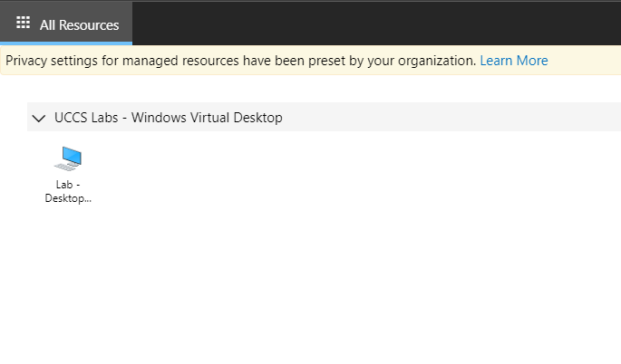The image size is (621, 364).
Task: Click the privacy settings notification banner text
Action: pyautogui.click(x=240, y=61)
